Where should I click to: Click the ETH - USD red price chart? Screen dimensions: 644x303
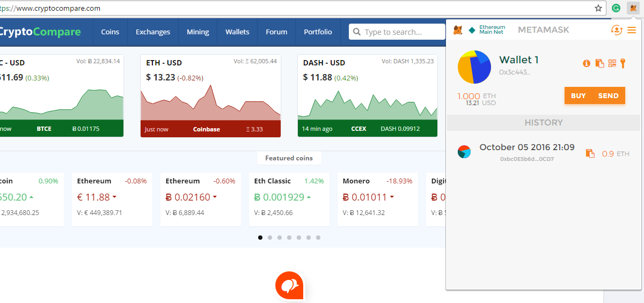tap(210, 102)
